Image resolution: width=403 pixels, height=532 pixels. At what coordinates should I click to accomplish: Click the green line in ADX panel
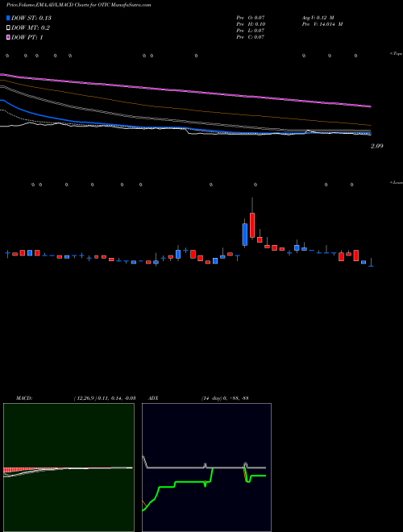pos(190,481)
